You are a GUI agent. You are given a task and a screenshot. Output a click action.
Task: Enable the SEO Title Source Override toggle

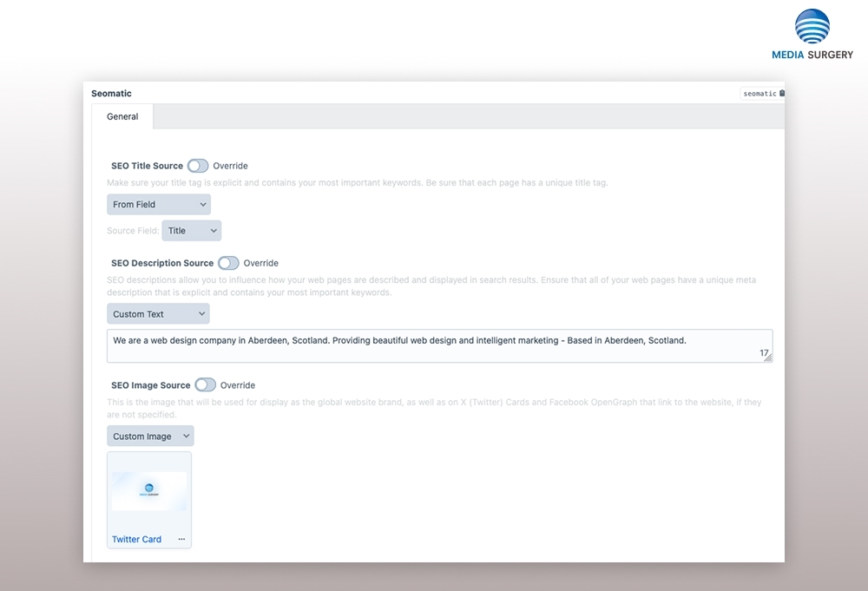click(x=196, y=165)
